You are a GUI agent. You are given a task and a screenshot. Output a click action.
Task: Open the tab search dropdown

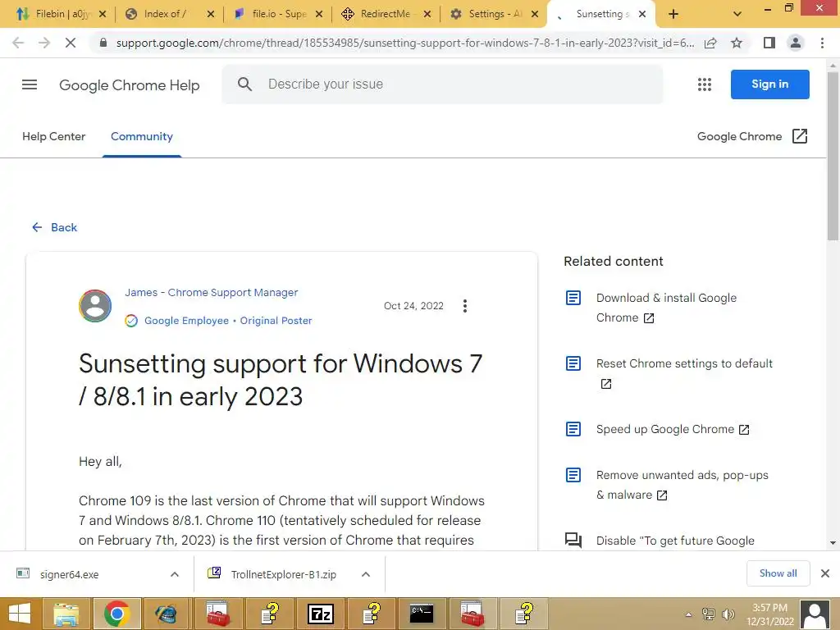(x=737, y=15)
